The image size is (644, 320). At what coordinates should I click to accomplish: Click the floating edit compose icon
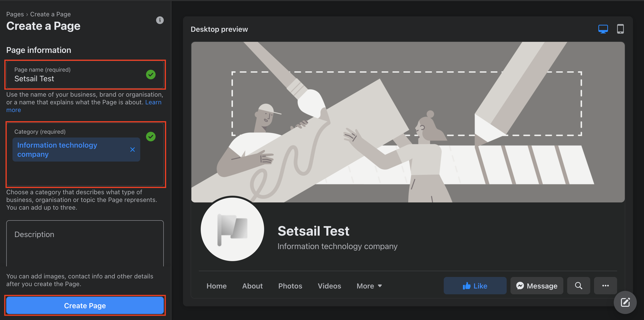625,302
